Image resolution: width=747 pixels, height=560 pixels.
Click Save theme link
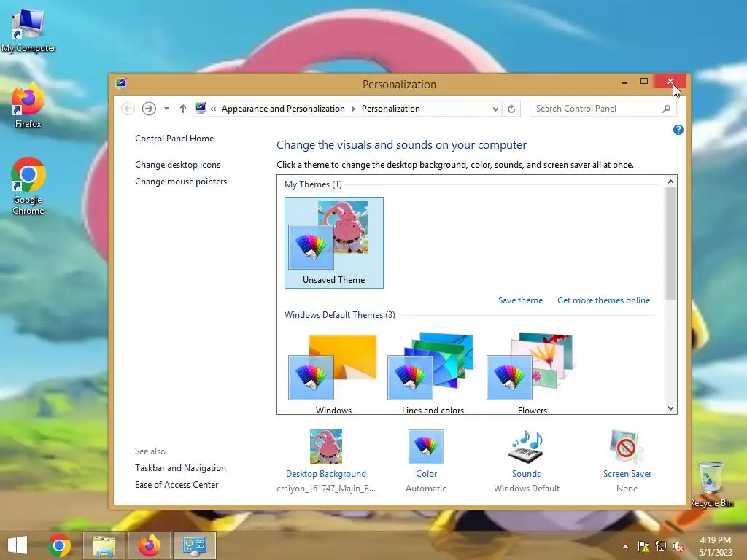point(520,300)
